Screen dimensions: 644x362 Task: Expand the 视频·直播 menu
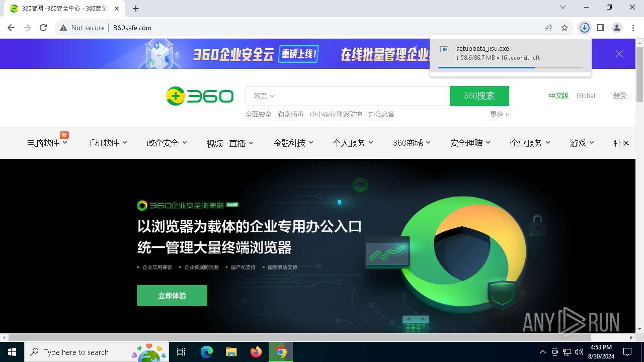(230, 143)
